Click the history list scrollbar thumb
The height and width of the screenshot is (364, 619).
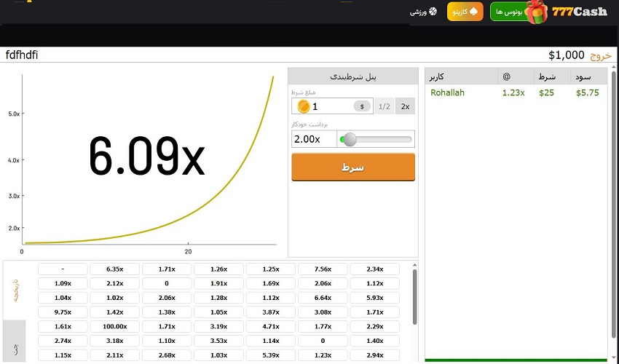click(x=414, y=297)
